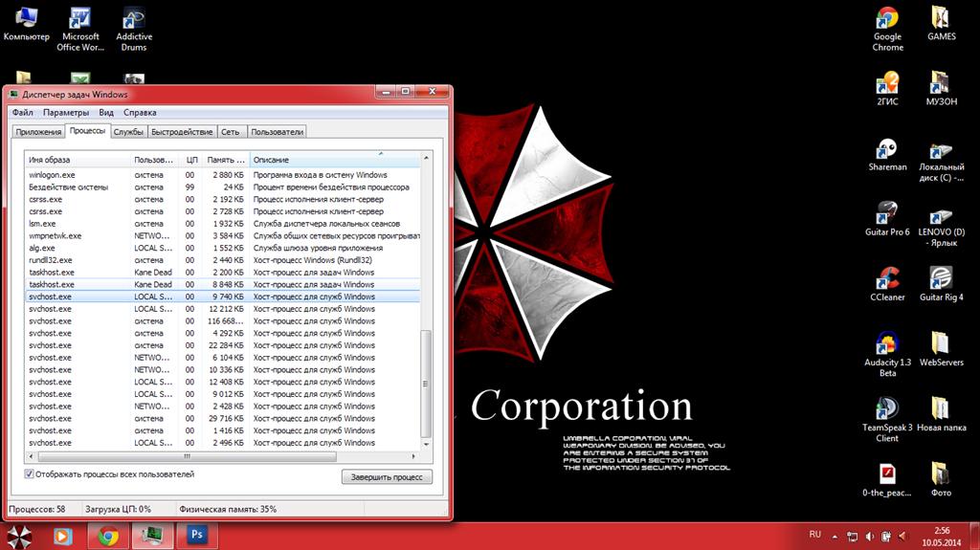Sort by the ЦП column header
980x550 pixels.
[191, 160]
